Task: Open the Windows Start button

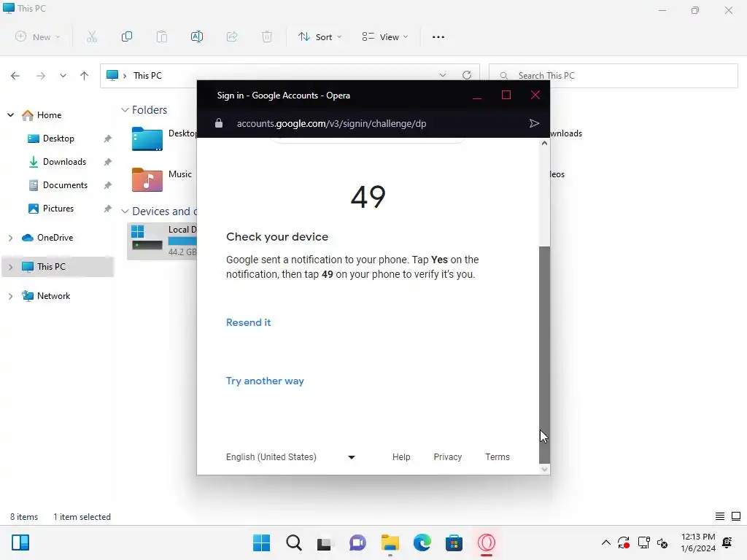Action: pos(261,542)
